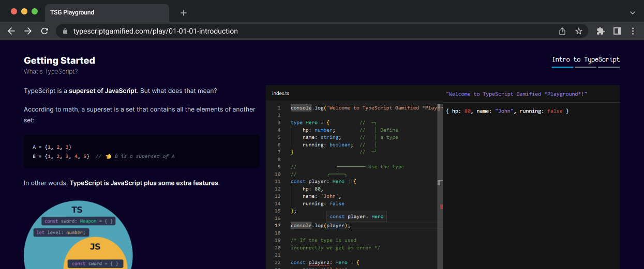This screenshot has height=269, width=644.
Task: Click the red error marker in scrollbar
Action: coord(441,207)
